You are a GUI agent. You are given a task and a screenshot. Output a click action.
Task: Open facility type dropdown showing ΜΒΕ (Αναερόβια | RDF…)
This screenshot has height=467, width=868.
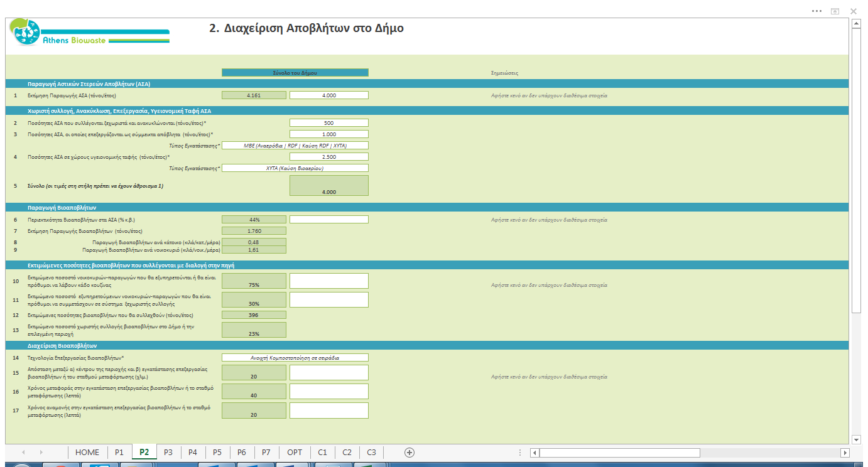pos(295,146)
